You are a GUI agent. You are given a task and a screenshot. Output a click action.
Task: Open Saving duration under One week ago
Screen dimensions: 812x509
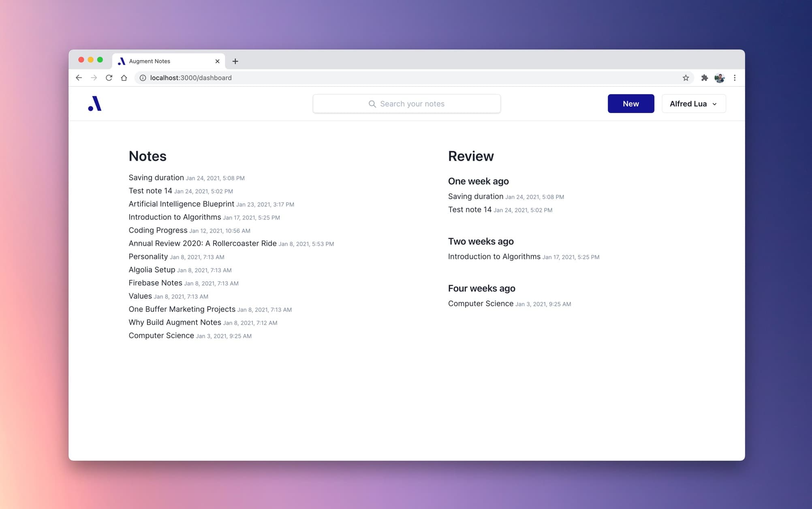(x=476, y=197)
